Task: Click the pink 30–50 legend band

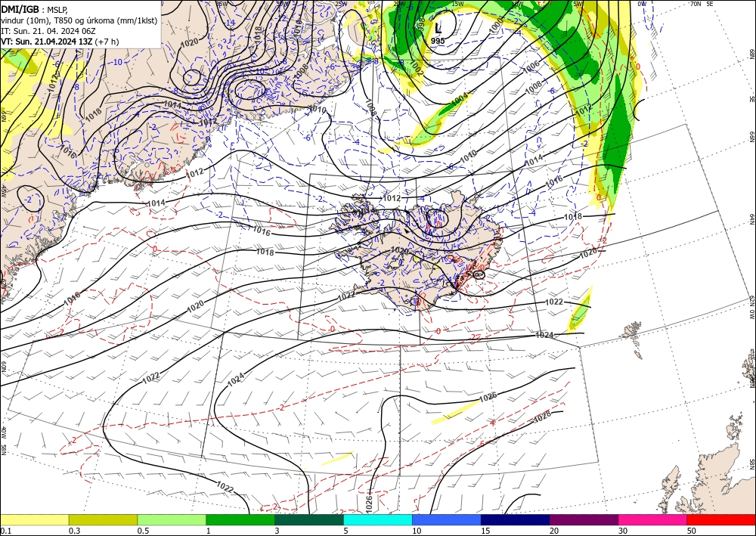Action: [653, 519]
